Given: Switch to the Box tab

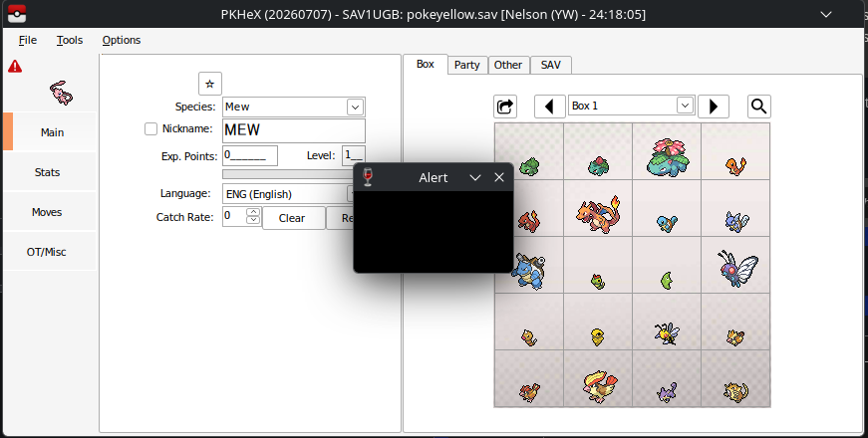Looking at the screenshot, I should click(x=426, y=64).
